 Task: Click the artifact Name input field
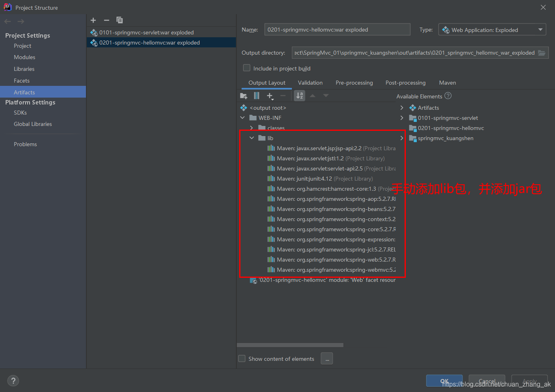pyautogui.click(x=337, y=30)
